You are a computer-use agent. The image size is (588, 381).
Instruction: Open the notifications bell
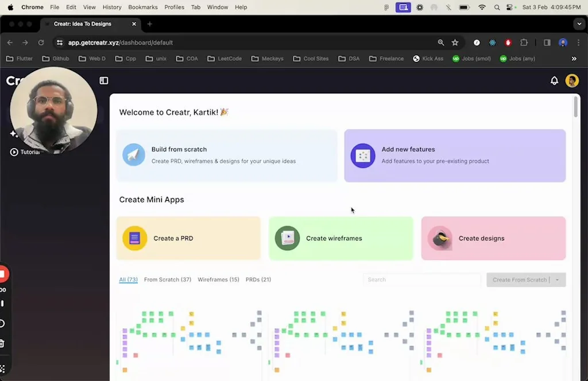tap(554, 81)
